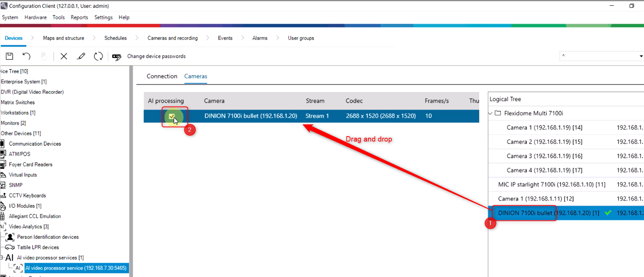Switch to the Connection tab

pyautogui.click(x=162, y=76)
